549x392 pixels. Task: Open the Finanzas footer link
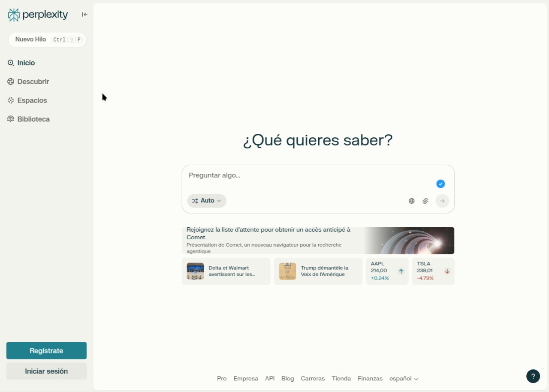370,379
